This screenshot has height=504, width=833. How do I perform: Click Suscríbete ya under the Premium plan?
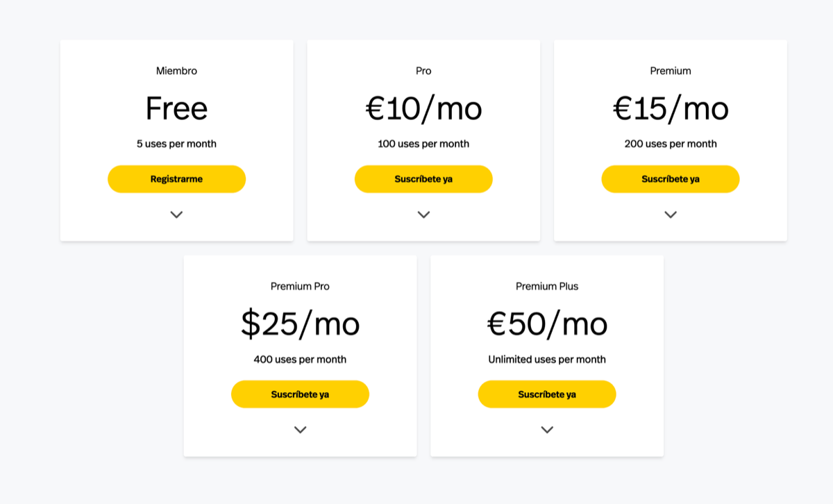[671, 179]
